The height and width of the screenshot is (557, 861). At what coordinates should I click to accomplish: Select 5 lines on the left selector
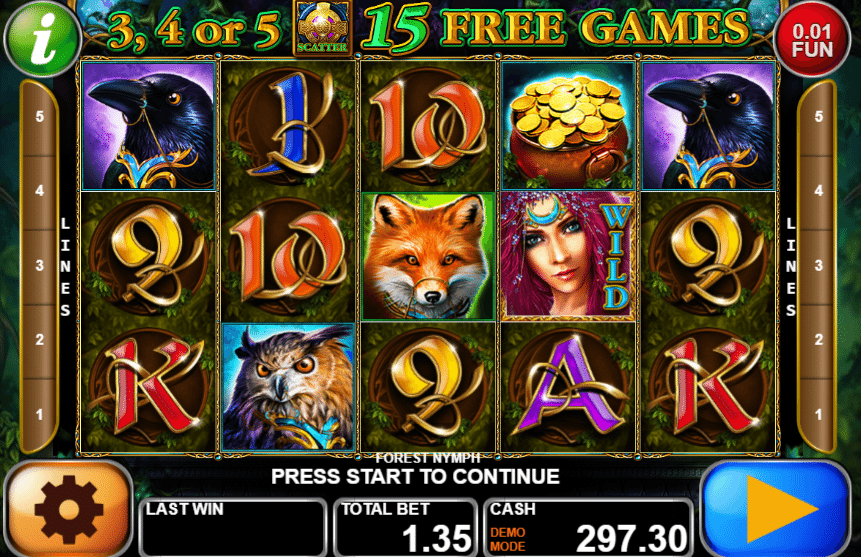40,116
